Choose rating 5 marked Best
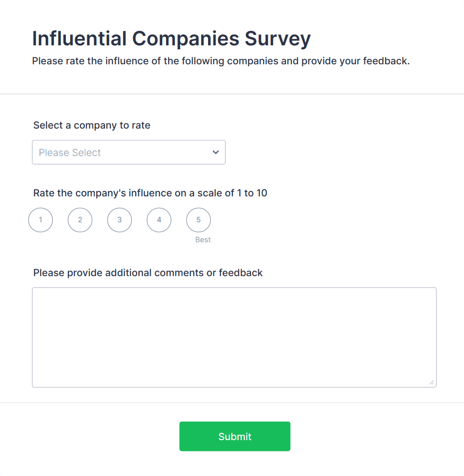The height and width of the screenshot is (476, 464). [198, 220]
